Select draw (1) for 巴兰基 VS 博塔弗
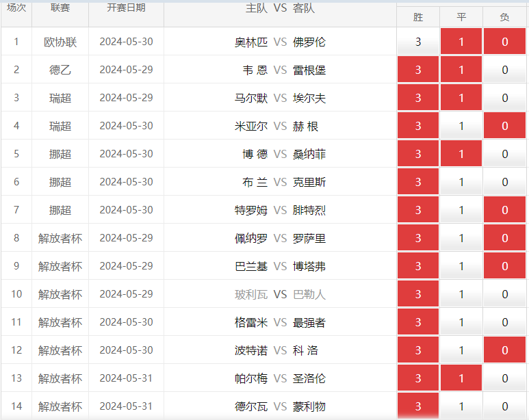The width and height of the screenshot is (529, 420). coord(461,265)
